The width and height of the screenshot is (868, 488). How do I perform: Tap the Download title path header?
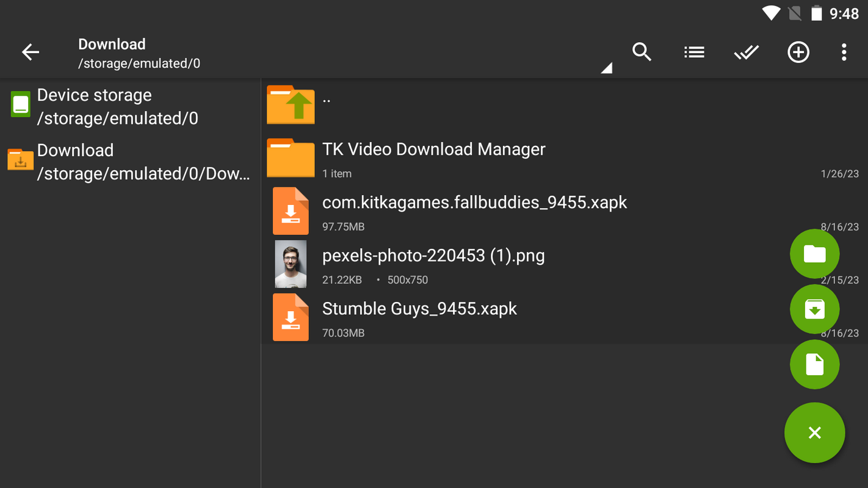pos(139,53)
